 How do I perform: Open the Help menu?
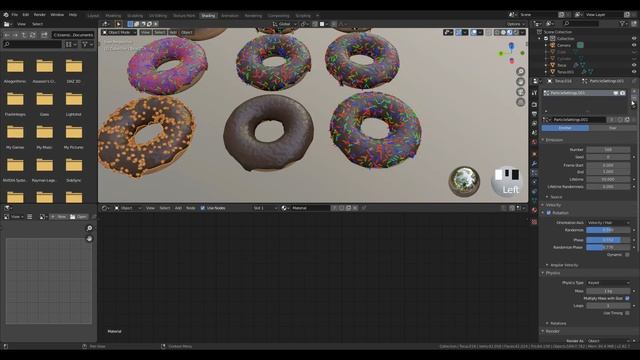click(x=73, y=14)
